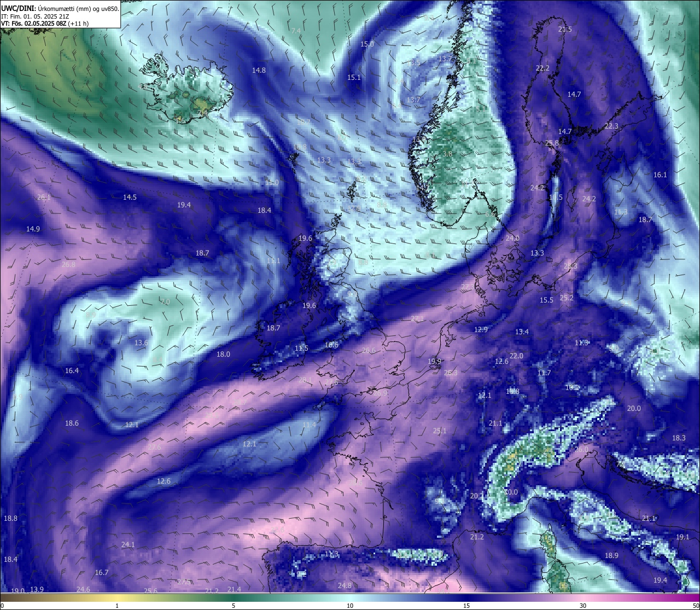Screen dimensions: 700x610
Task: Select the map value 22.2
Action: tap(542, 68)
